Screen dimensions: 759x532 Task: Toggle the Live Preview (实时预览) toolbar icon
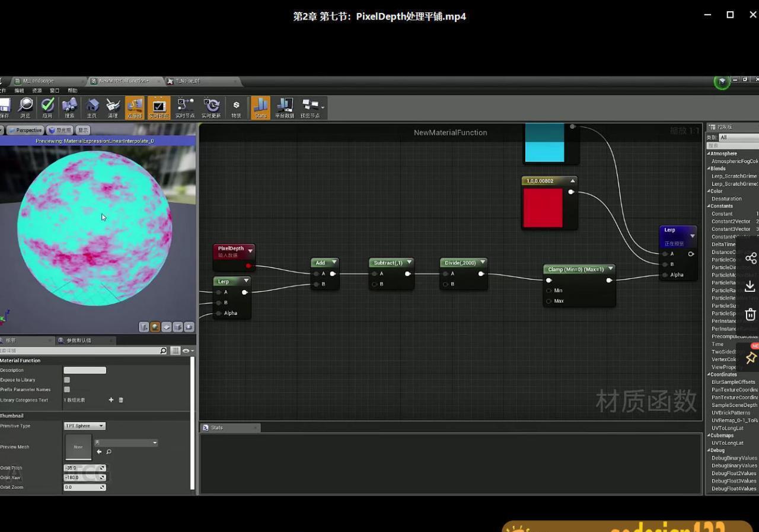(x=158, y=107)
